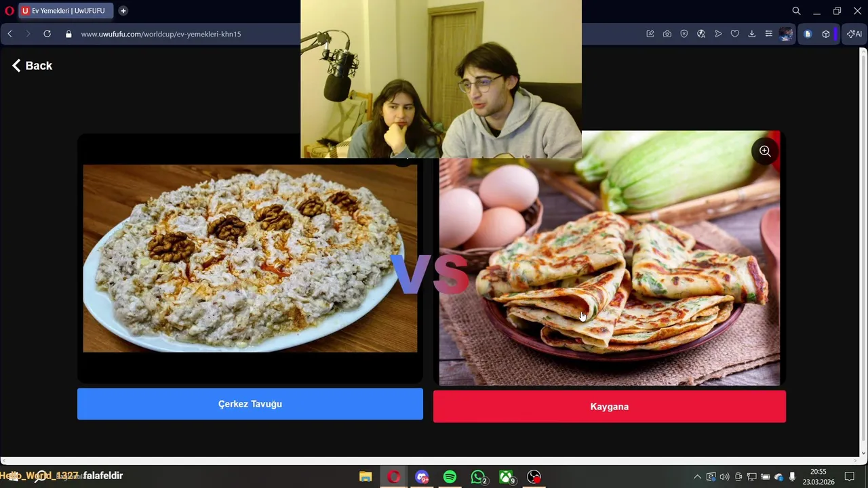Click the blue document extension icon

pyautogui.click(x=808, y=34)
